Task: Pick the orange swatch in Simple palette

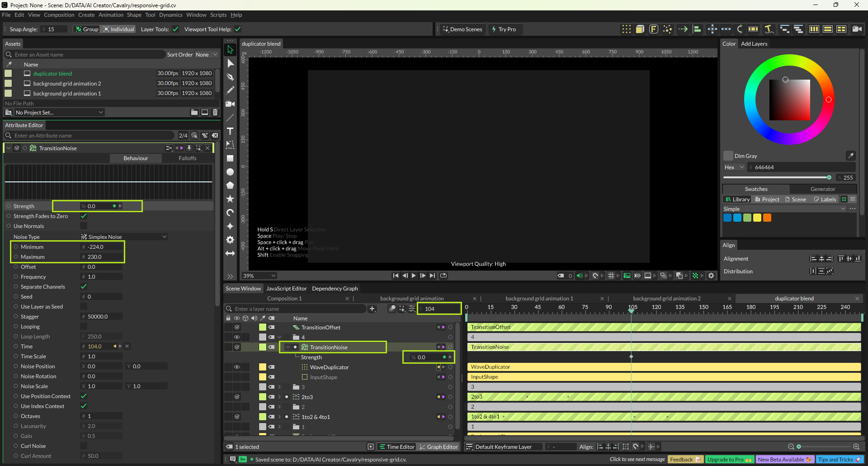Action: (767, 218)
